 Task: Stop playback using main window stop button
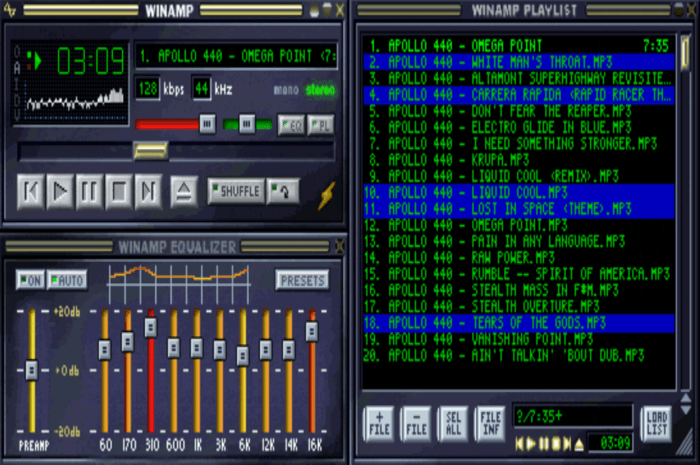[x=119, y=192]
